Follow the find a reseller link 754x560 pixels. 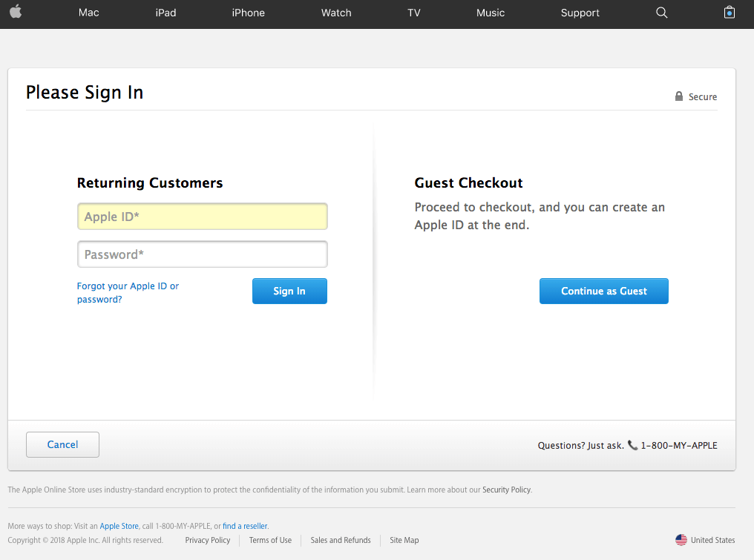(245, 526)
